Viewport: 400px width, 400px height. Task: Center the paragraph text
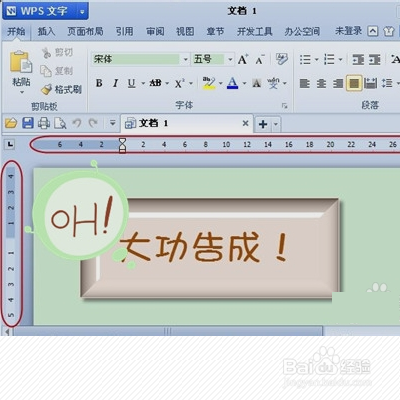321,83
